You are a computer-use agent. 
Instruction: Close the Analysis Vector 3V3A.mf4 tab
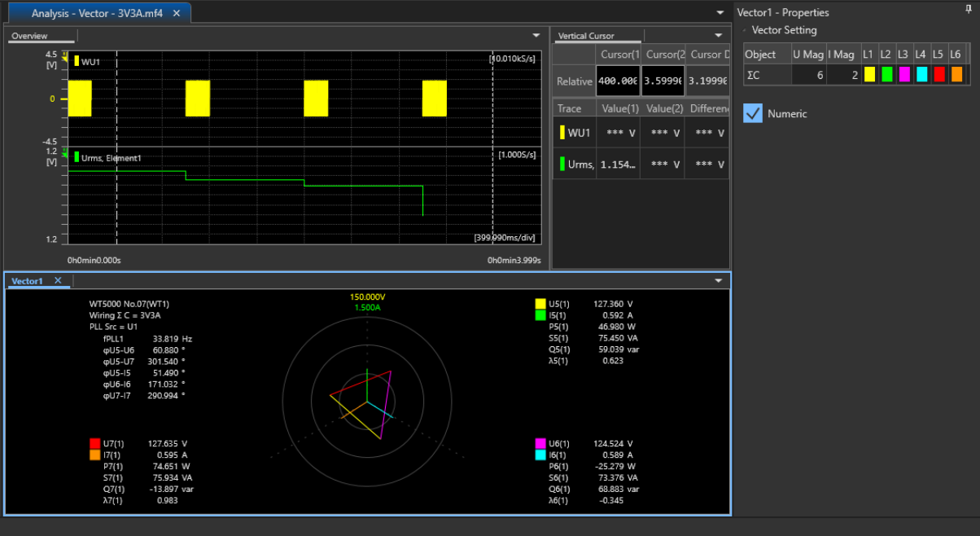pos(177,13)
